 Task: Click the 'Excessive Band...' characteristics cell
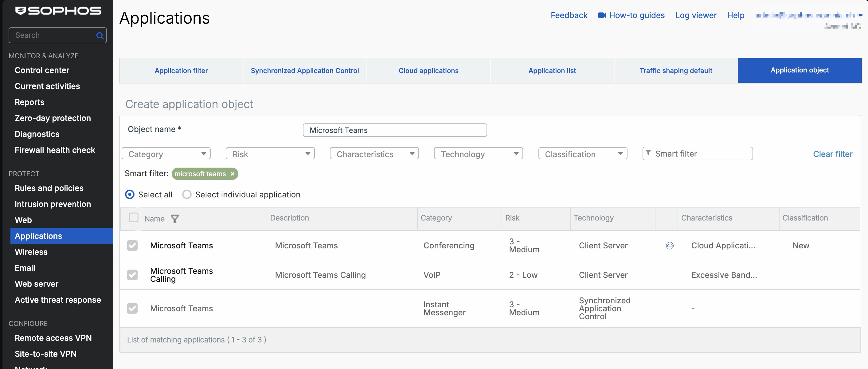724,275
